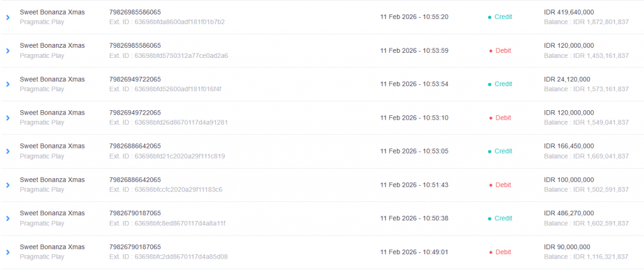Click the balance IDR 1,602,591,837
Image resolution: width=644 pixels, height=270 pixels.
click(586, 223)
